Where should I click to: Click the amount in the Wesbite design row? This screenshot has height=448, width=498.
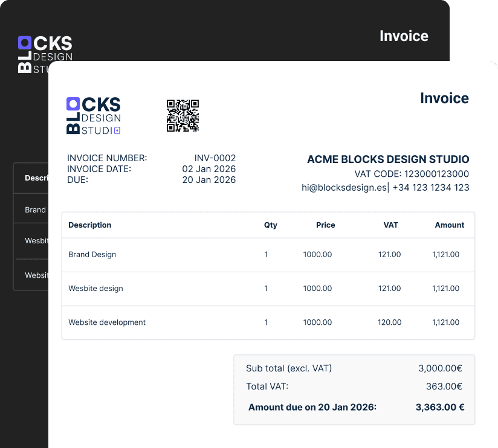445,289
